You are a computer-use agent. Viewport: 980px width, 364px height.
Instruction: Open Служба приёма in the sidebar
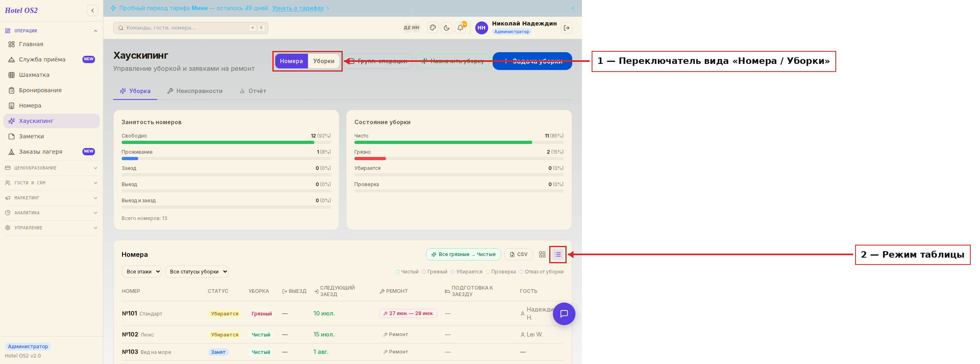click(x=51, y=59)
